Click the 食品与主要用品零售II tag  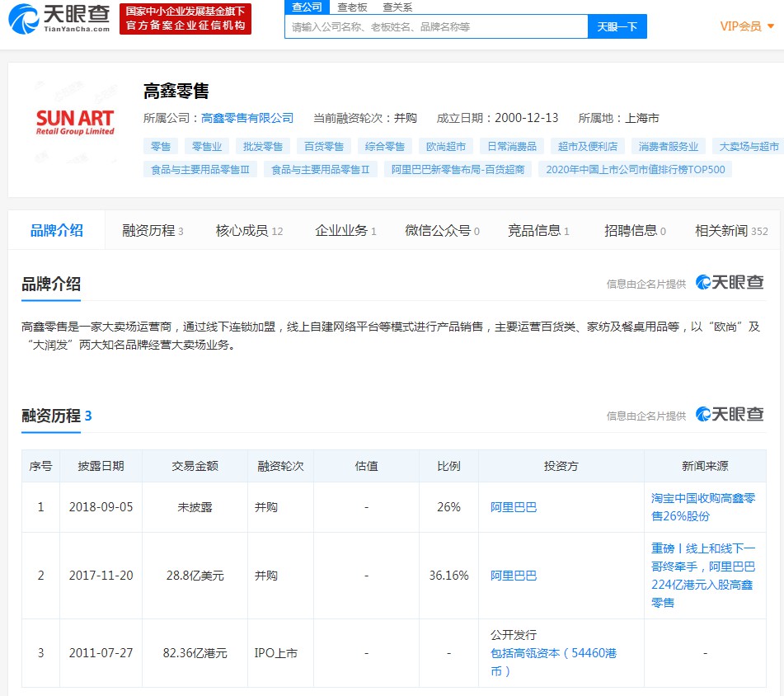(320, 170)
